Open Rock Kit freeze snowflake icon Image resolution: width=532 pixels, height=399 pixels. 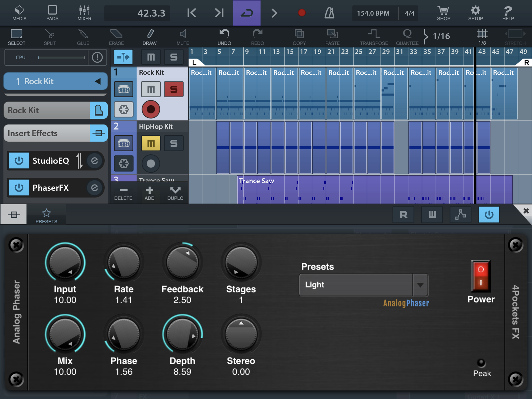click(124, 109)
